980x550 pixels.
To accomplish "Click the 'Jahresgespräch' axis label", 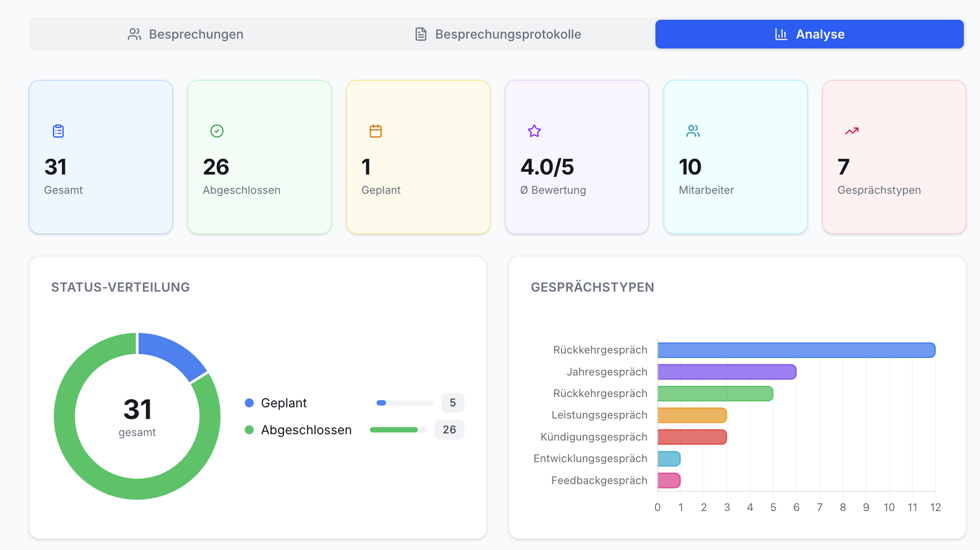I will click(x=607, y=372).
